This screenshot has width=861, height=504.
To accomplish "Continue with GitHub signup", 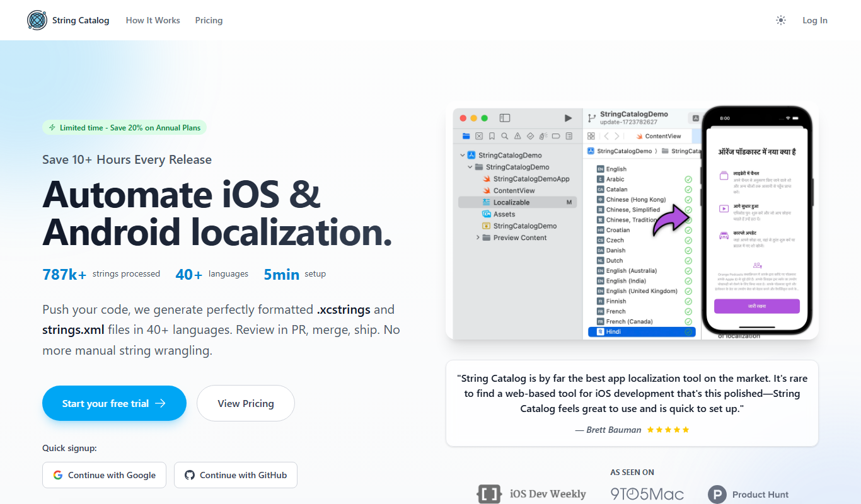I will pos(236,475).
